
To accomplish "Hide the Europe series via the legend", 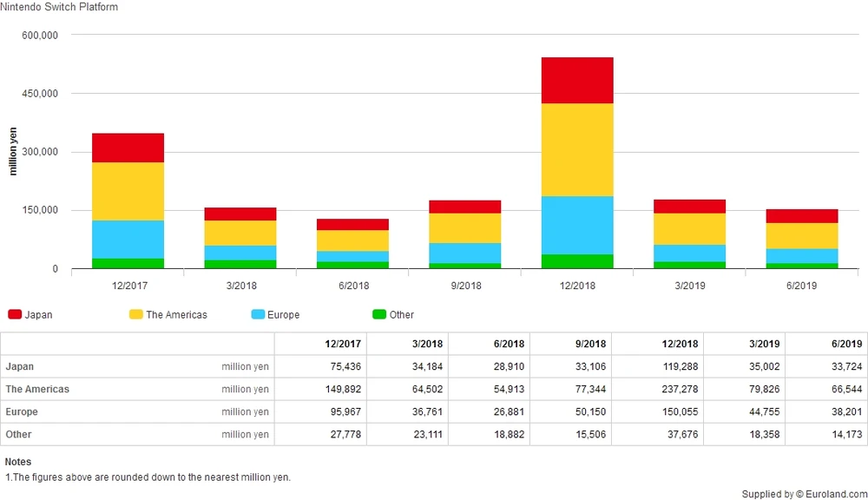I will (284, 314).
